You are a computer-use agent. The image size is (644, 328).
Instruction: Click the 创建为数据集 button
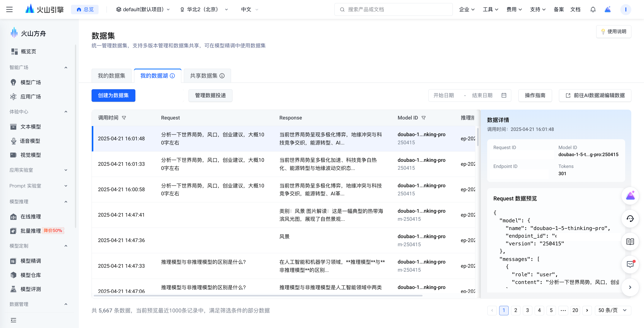[113, 95]
